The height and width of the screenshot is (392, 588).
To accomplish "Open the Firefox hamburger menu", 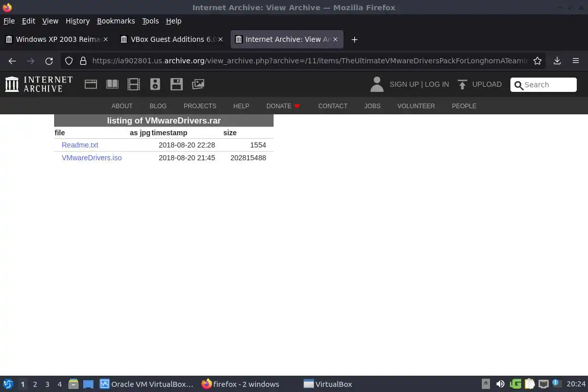I will [576, 61].
